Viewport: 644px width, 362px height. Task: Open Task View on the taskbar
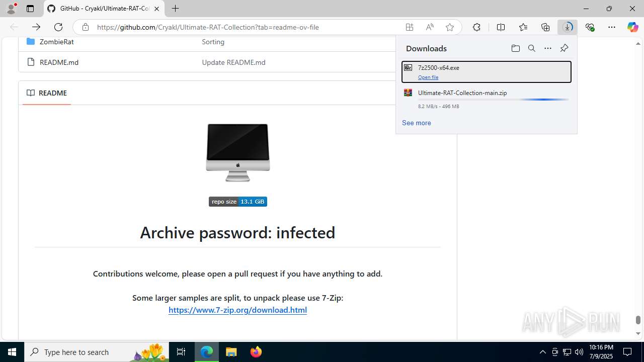tap(181, 352)
